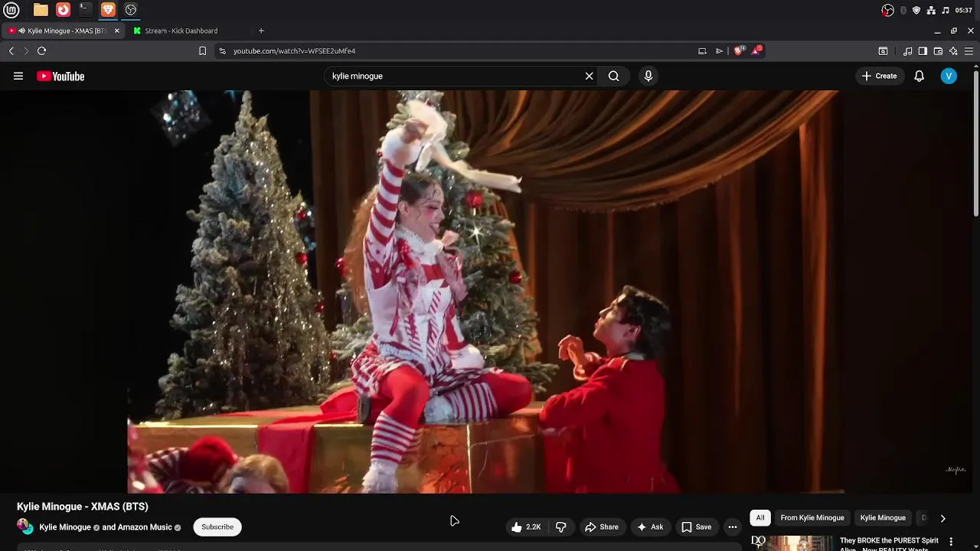Open the shield security tray icon
This screenshot has height=551, width=980.
click(x=916, y=10)
